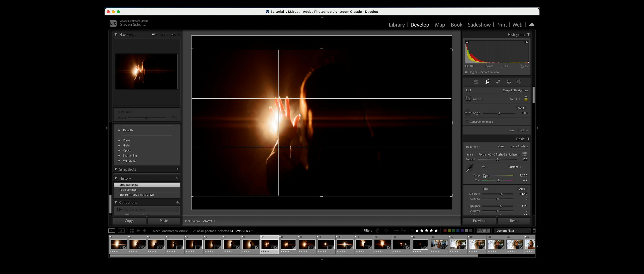644x274 pixels.
Task: Filter by green color label
Action: coord(453,231)
